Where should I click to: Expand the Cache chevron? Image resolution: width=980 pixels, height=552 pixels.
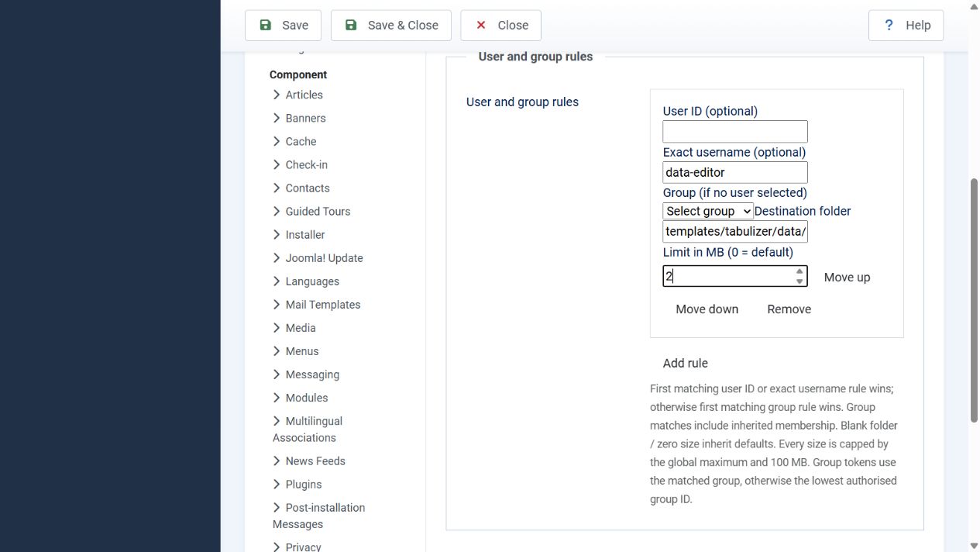click(277, 141)
